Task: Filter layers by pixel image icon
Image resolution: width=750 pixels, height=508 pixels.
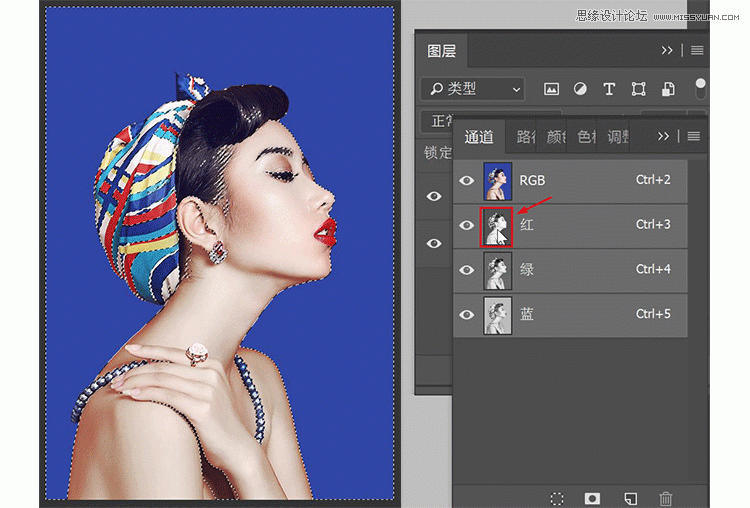Action: pos(551,89)
